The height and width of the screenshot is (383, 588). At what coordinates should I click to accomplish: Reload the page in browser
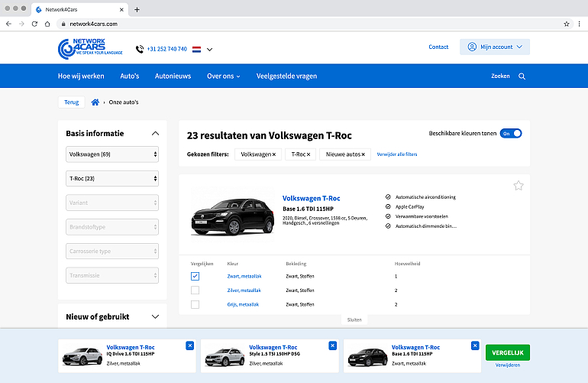point(34,24)
